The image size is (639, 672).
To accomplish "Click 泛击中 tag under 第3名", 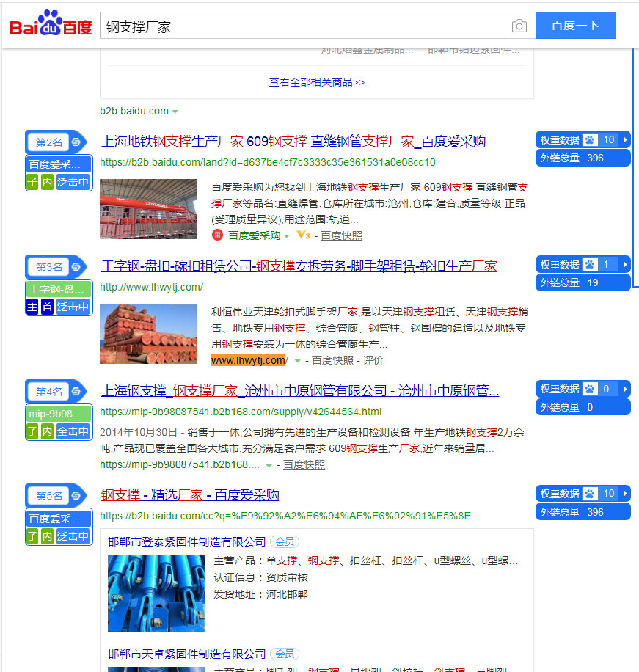I will 73,307.
